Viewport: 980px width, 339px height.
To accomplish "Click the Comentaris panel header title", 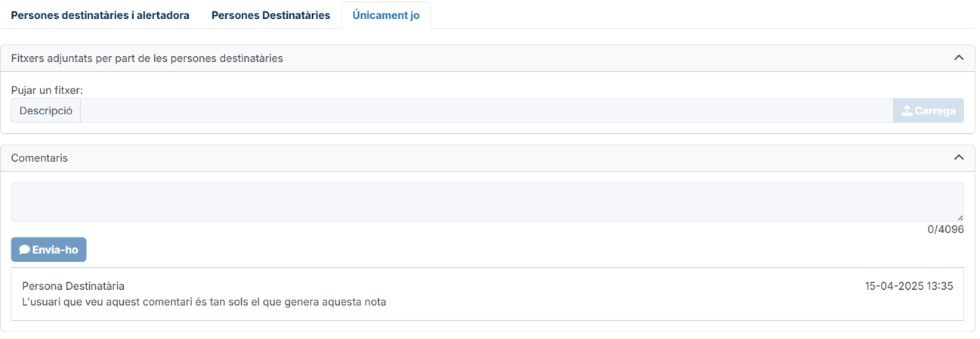I will (x=39, y=158).
